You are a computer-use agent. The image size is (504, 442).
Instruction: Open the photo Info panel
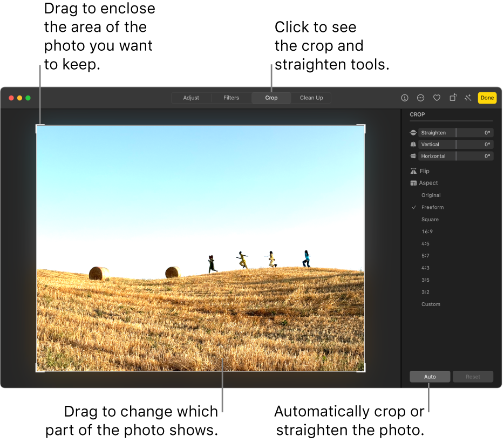[404, 98]
